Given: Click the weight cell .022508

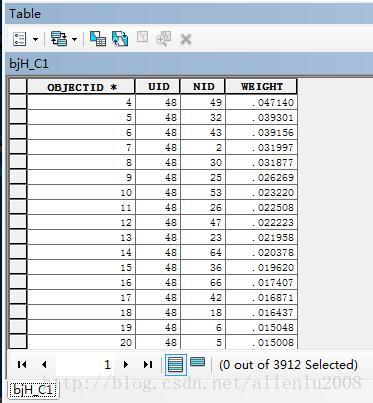Looking at the screenshot, I should [x=261, y=207].
